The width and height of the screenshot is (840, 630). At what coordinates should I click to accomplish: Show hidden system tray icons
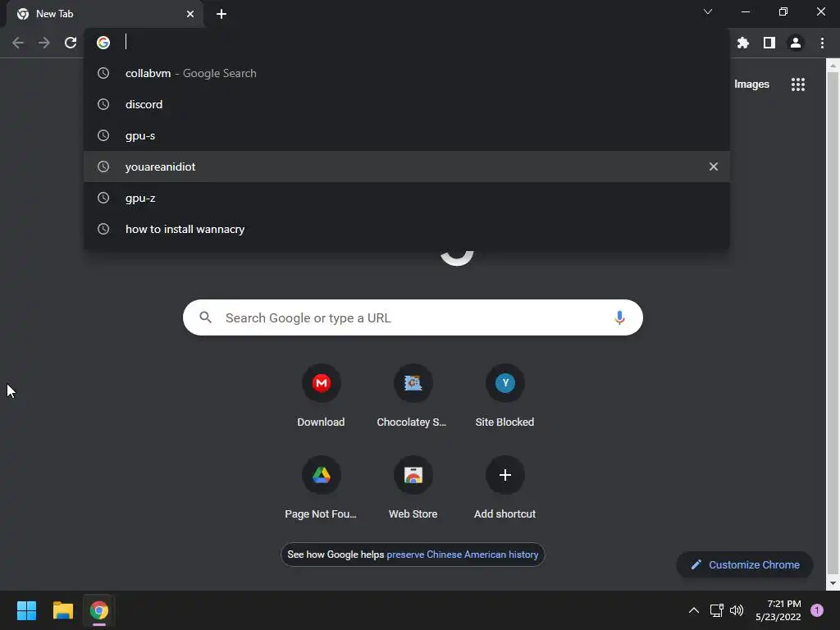point(694,610)
